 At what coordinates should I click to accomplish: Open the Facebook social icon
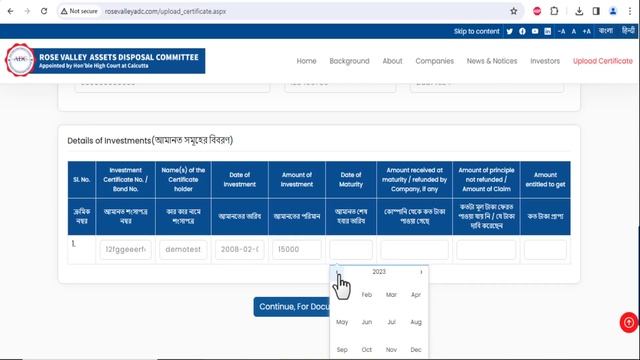522,31
